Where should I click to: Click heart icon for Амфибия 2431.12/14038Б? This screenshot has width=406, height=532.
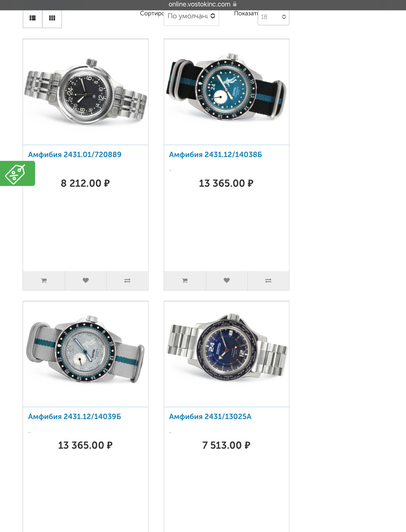click(227, 281)
